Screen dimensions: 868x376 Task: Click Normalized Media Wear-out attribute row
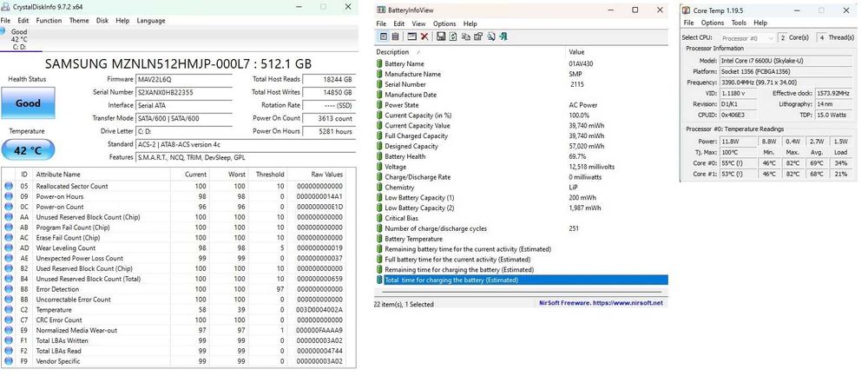(178, 330)
